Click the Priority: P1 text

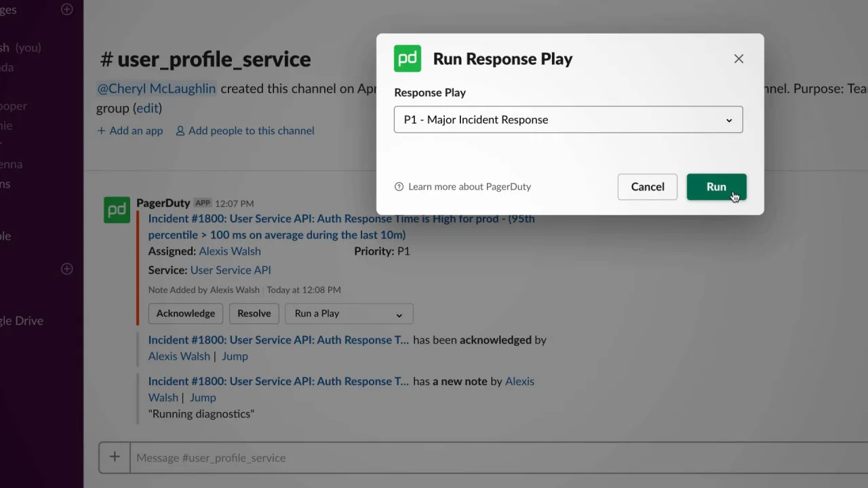pyautogui.click(x=382, y=251)
